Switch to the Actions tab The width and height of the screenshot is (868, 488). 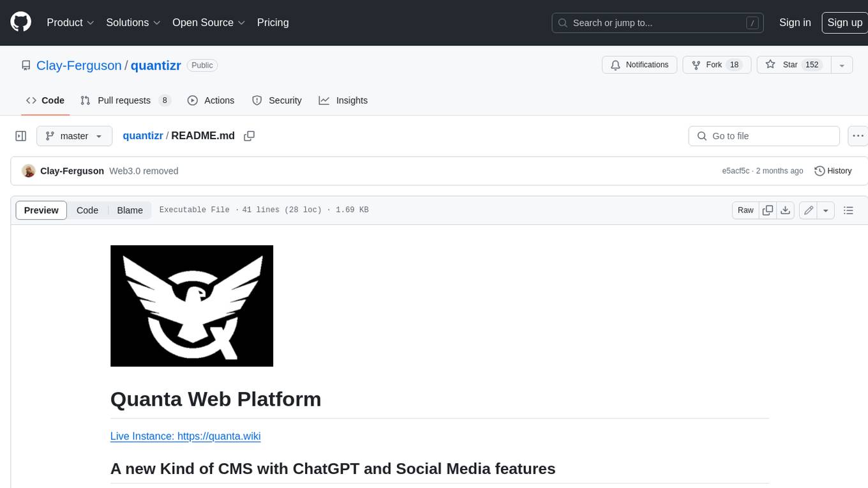pos(211,100)
